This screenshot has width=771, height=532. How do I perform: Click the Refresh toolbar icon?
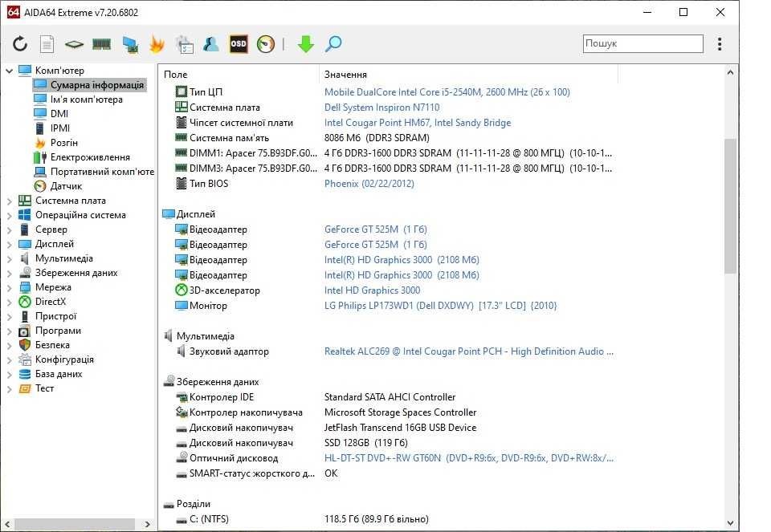(x=20, y=44)
